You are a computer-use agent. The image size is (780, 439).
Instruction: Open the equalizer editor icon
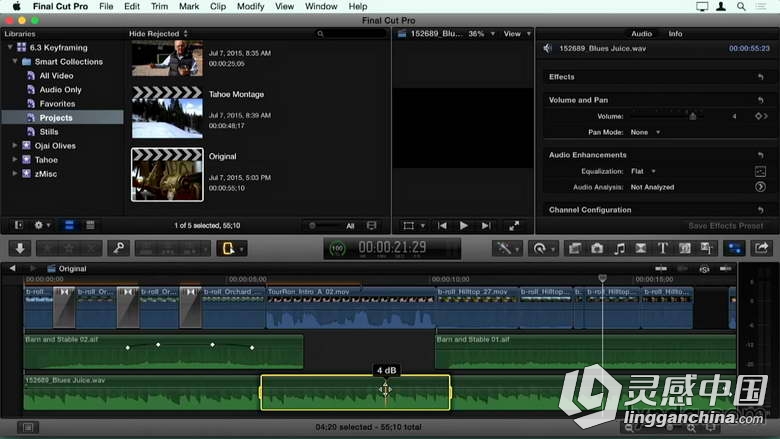760,172
